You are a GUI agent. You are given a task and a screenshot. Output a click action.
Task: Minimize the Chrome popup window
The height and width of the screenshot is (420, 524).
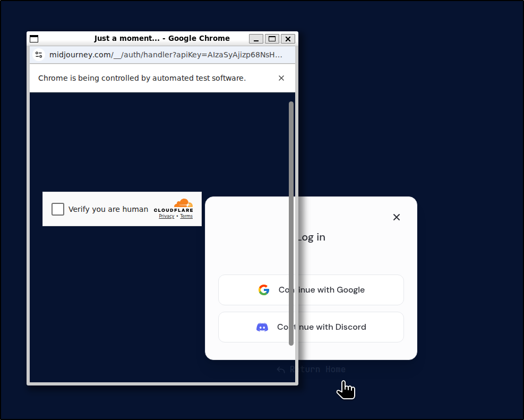[x=256, y=39]
